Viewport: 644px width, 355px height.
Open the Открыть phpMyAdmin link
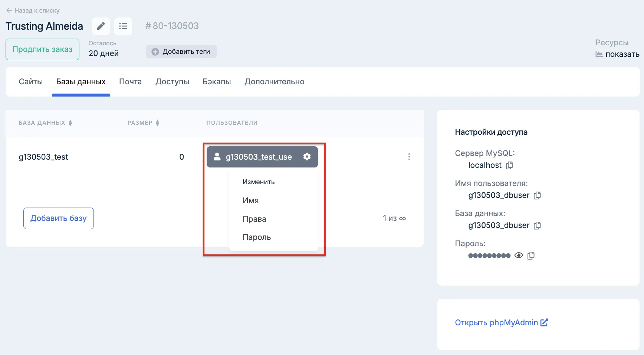pyautogui.click(x=502, y=322)
